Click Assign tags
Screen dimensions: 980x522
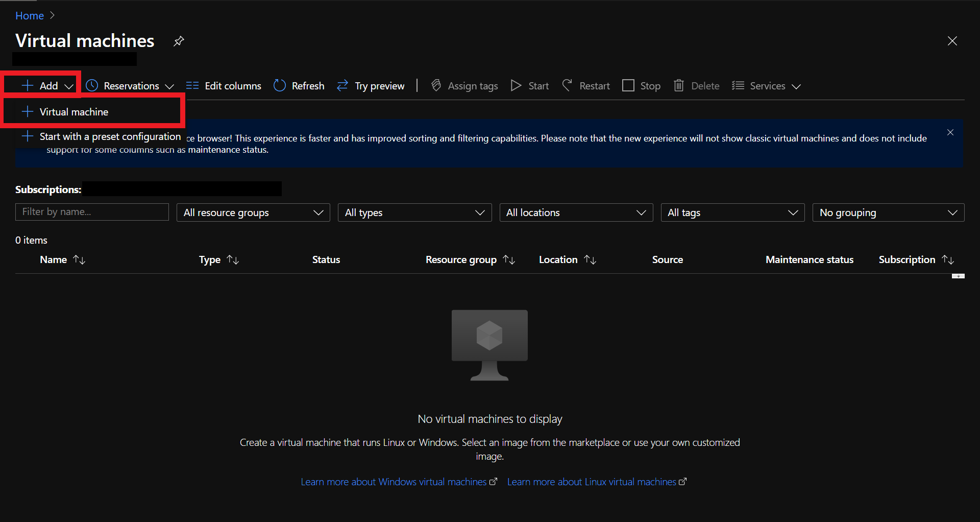pos(464,85)
